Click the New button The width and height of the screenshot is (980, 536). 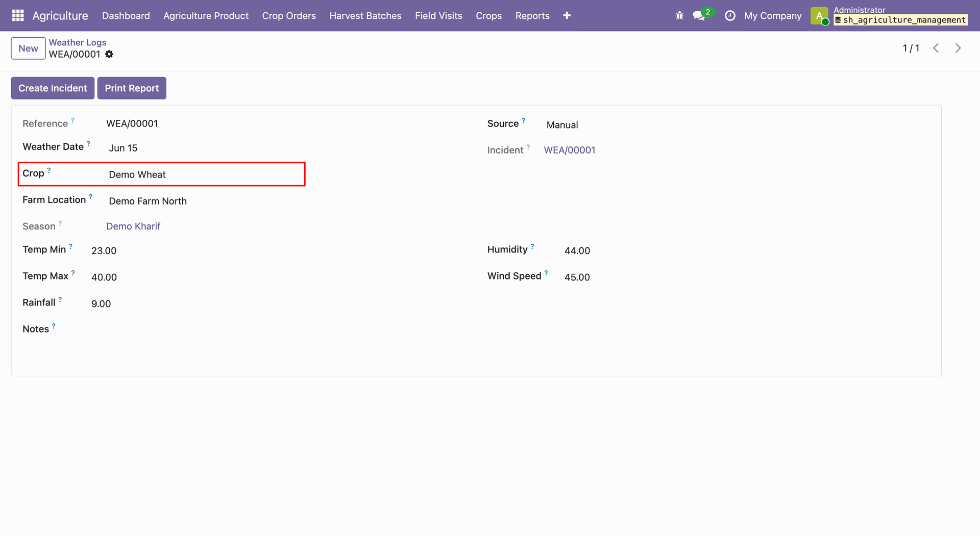28,48
